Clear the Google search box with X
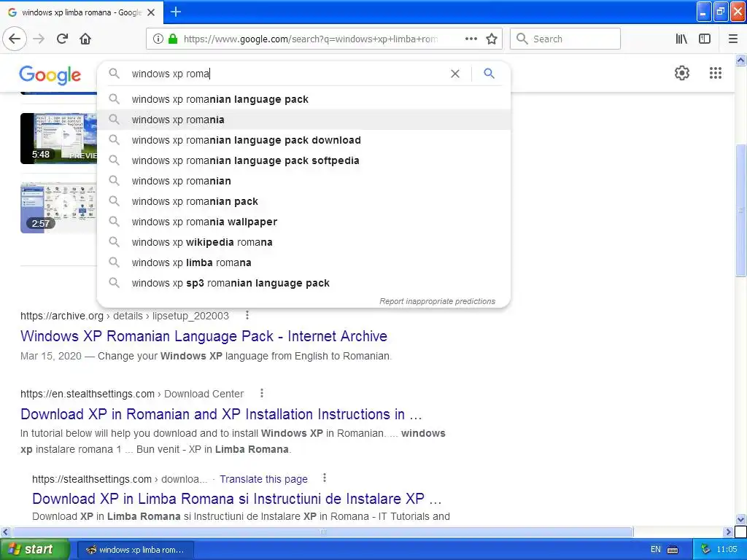The height and width of the screenshot is (560, 747). [455, 74]
